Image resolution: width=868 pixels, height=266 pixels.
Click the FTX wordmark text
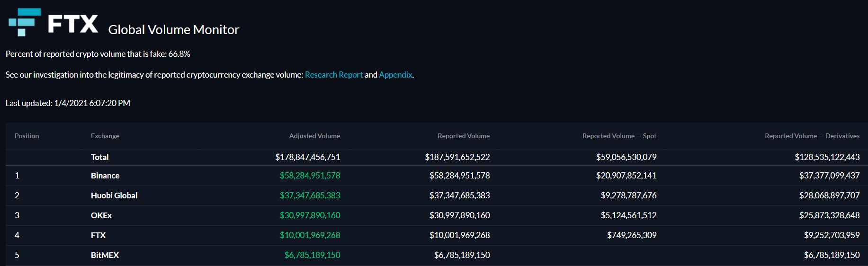coord(73,24)
